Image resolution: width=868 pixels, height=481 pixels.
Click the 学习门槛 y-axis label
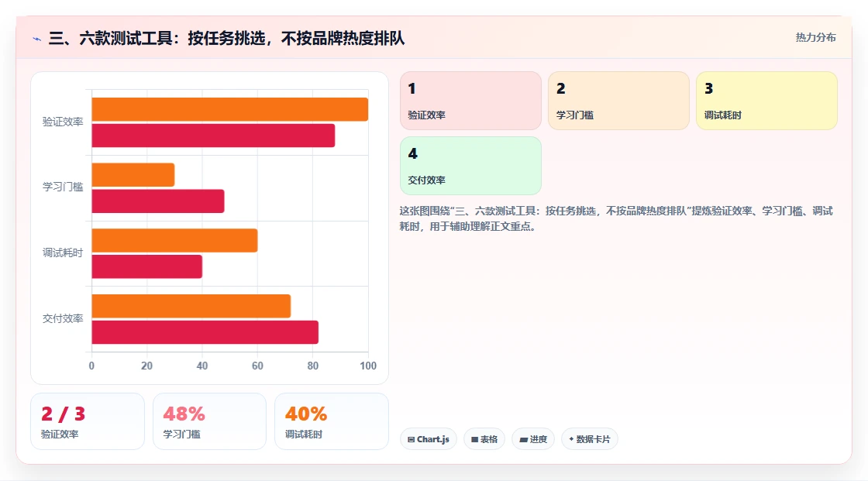(x=63, y=187)
